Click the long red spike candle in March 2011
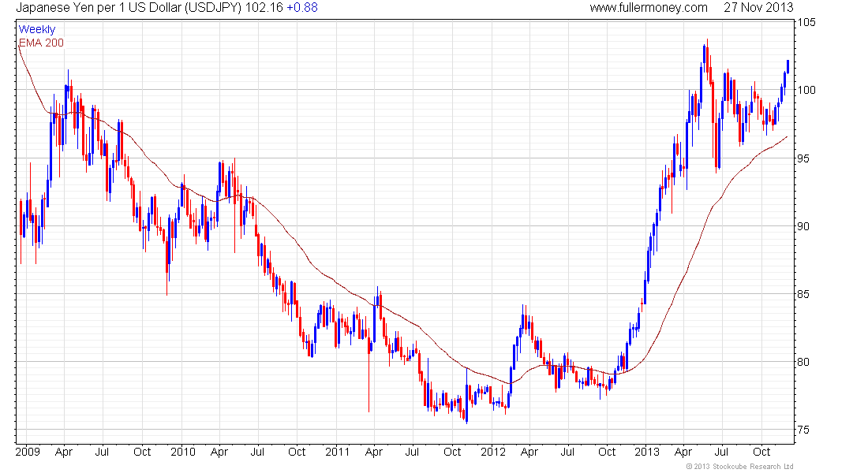Image resolution: width=868 pixels, height=473 pixels. pyautogui.click(x=369, y=371)
